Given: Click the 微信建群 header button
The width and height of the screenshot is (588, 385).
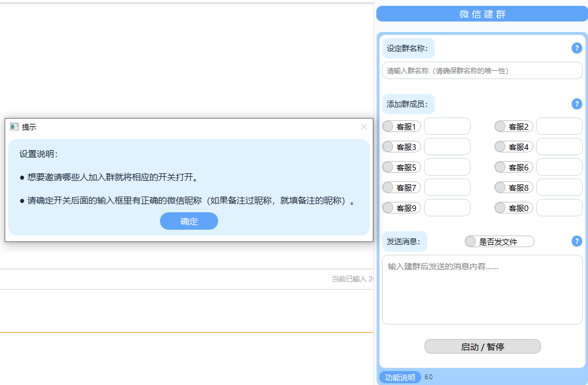Looking at the screenshot, I should point(482,14).
